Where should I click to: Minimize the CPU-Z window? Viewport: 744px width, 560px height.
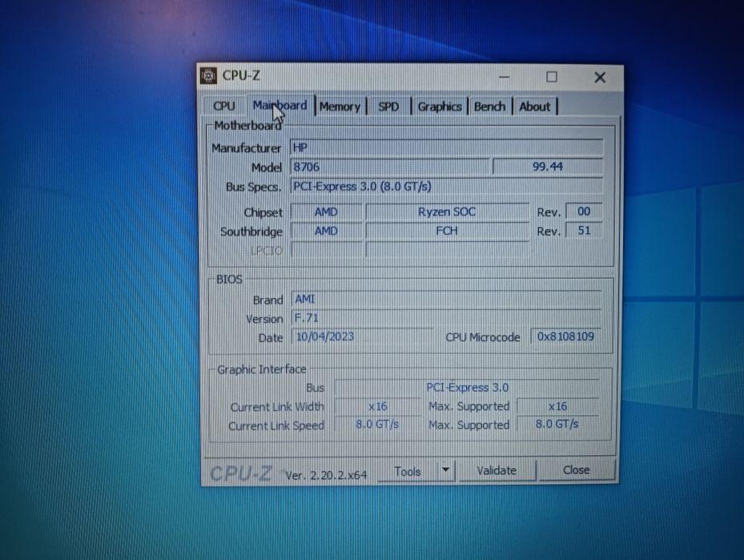pos(505,77)
